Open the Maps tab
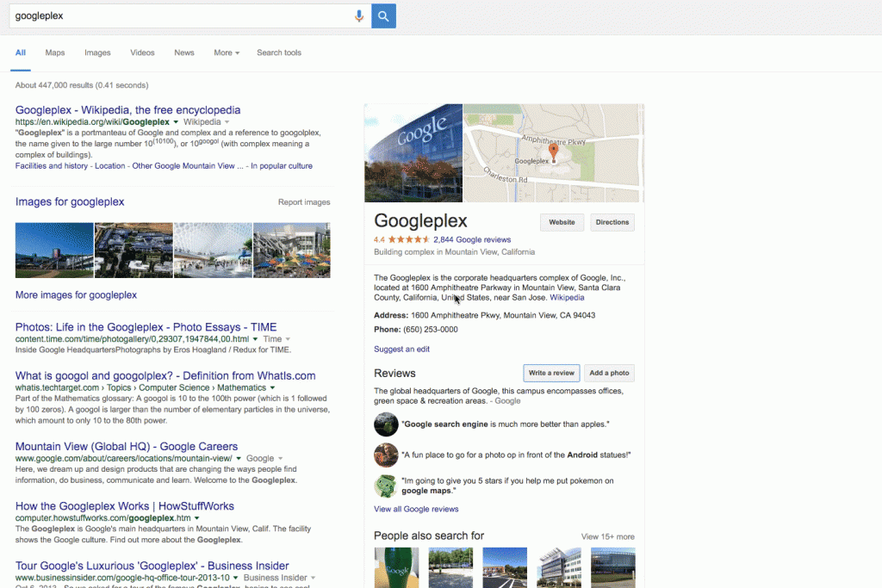Screen dimensions: 882x588 pyautogui.click(x=54, y=53)
